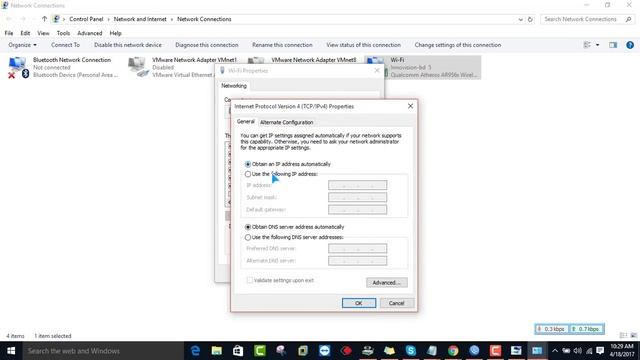This screenshot has height=360, width=640.
Task: Select VMware Network Adapter VMnet1 icon
Action: (x=138, y=67)
